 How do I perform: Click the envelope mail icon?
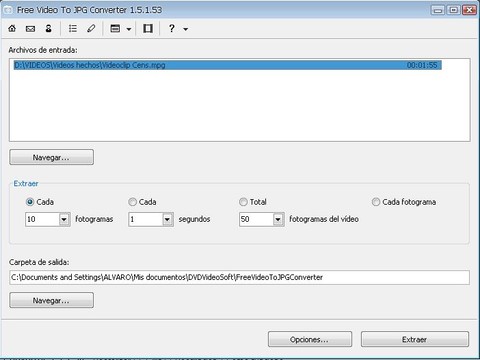click(30, 29)
